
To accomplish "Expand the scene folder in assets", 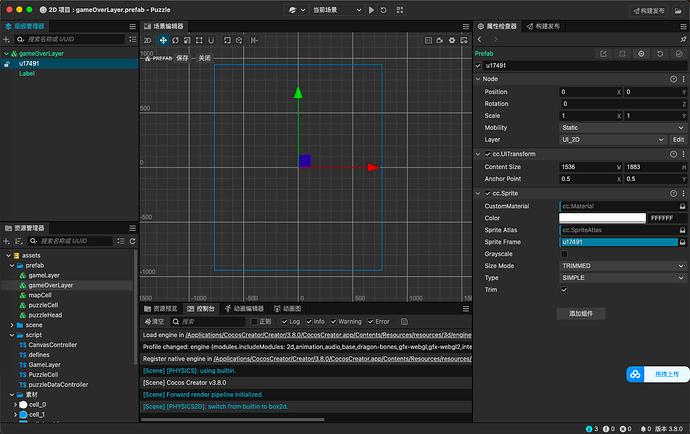I will (x=11, y=325).
